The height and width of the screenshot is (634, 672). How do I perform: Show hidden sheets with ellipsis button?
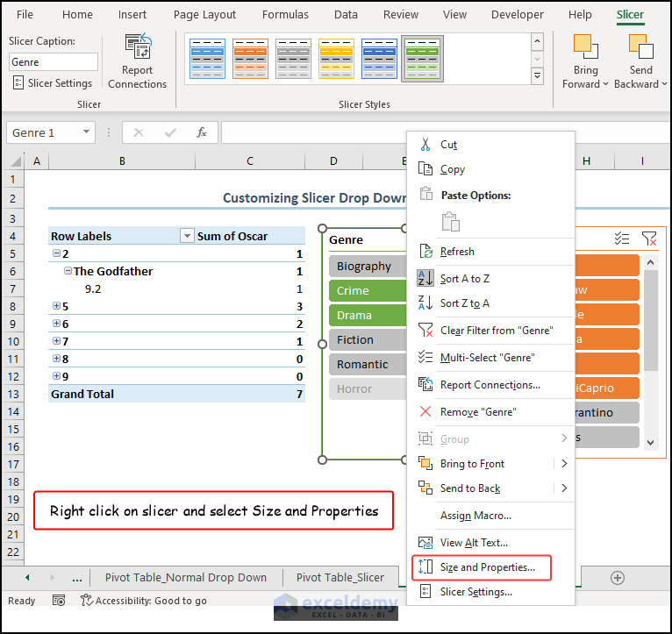(x=76, y=578)
